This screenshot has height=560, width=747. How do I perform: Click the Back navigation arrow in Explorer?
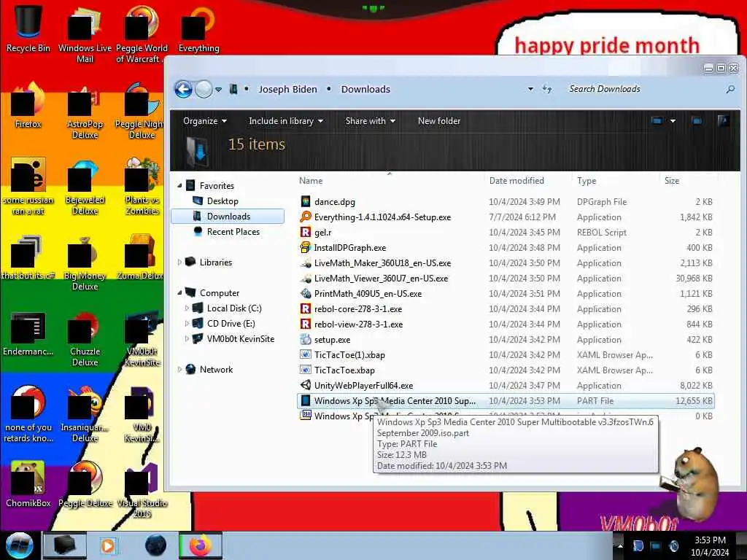183,89
